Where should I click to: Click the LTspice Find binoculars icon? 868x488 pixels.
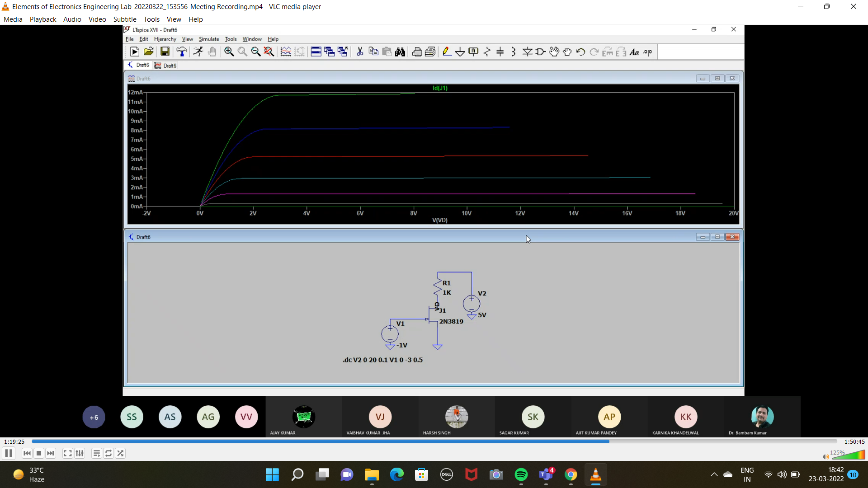coord(400,52)
